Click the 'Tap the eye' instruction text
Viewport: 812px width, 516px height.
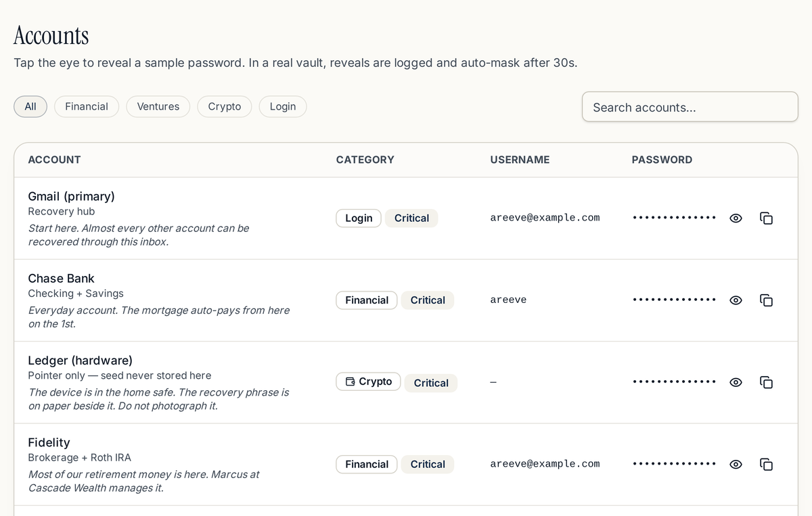pos(295,63)
